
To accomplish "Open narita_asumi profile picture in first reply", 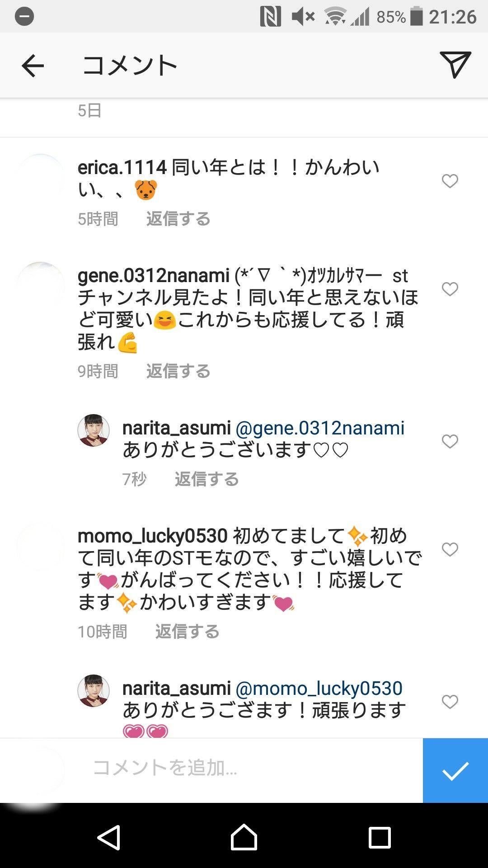I will [94, 430].
